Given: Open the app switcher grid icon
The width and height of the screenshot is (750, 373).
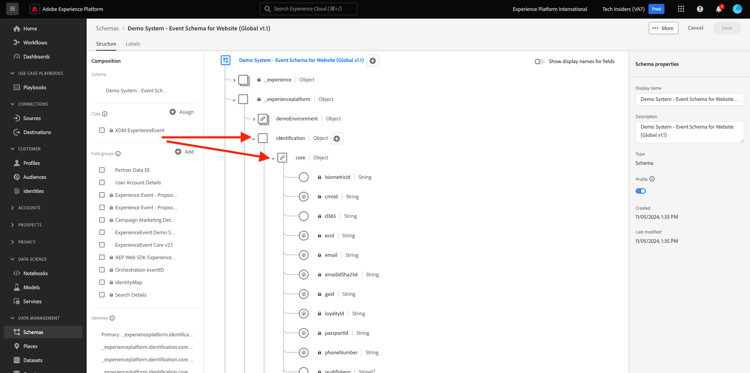Looking at the screenshot, I should click(681, 9).
